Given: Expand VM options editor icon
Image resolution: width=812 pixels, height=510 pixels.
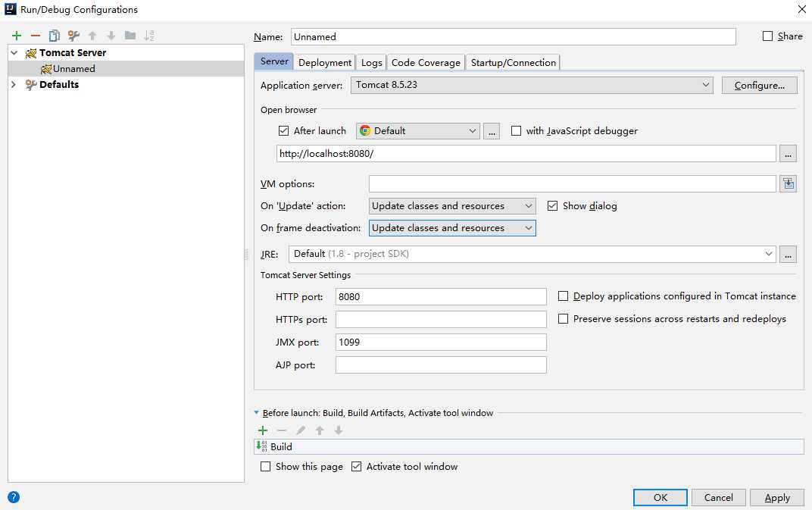Looking at the screenshot, I should [789, 183].
